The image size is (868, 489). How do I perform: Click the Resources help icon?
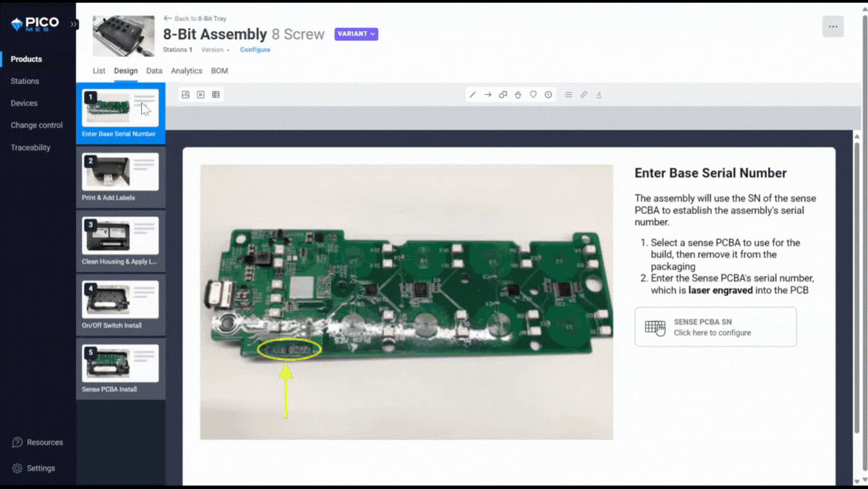[17, 442]
